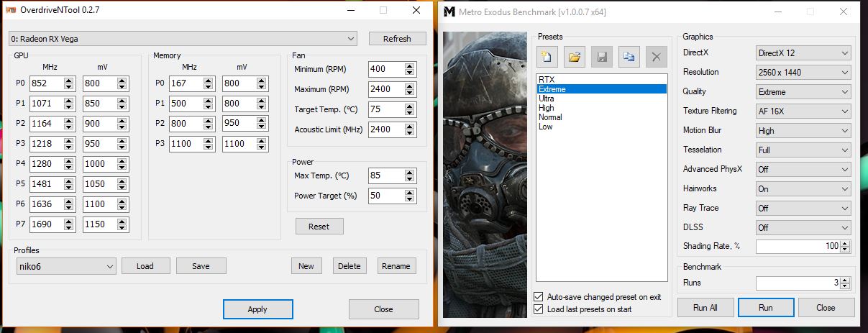
Task: Click the Metro Exodus title bar M icon
Action: click(x=449, y=12)
